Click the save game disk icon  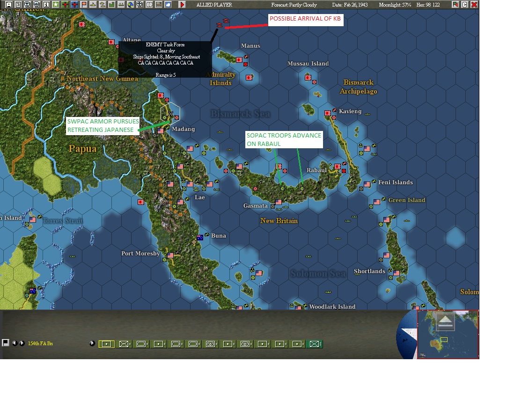click(9, 5)
